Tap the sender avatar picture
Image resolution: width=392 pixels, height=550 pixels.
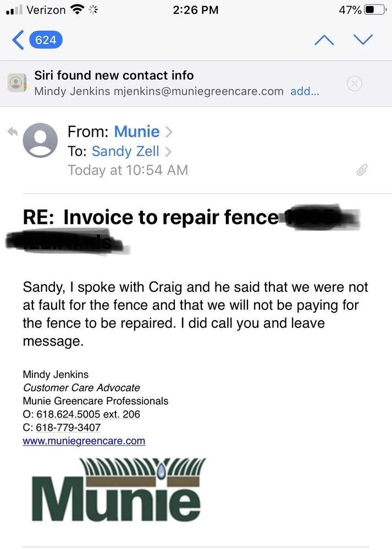[x=40, y=140]
